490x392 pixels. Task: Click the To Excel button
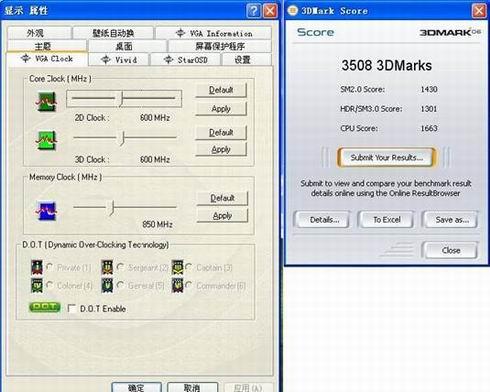coord(386,220)
